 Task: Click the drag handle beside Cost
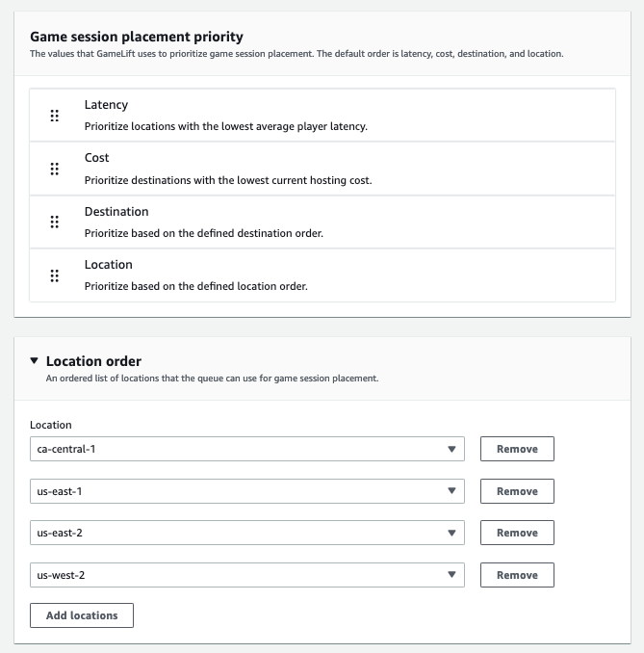(x=54, y=169)
